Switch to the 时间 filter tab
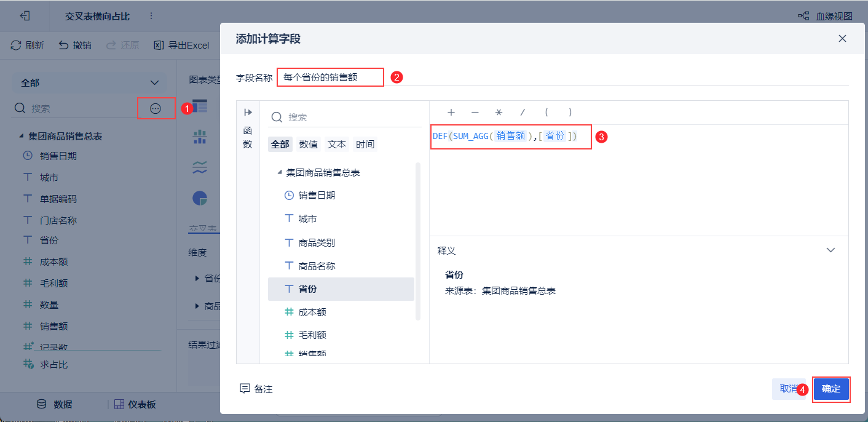Viewport: 868px width, 422px height. (x=365, y=145)
